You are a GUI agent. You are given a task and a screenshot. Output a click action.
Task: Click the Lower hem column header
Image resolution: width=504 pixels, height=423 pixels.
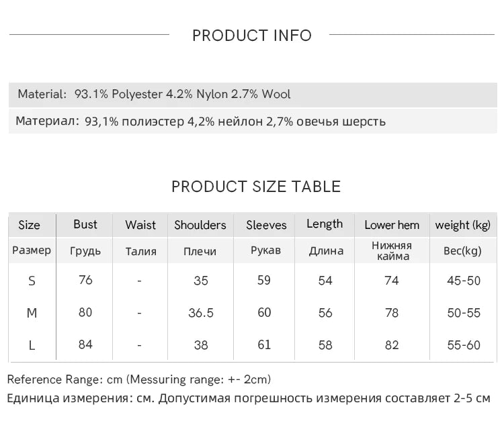[x=392, y=225]
